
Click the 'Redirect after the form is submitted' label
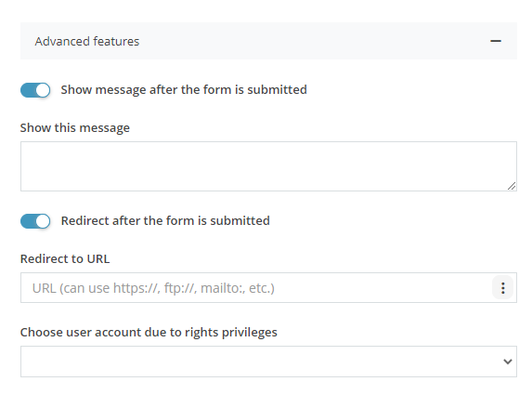pyautogui.click(x=165, y=221)
